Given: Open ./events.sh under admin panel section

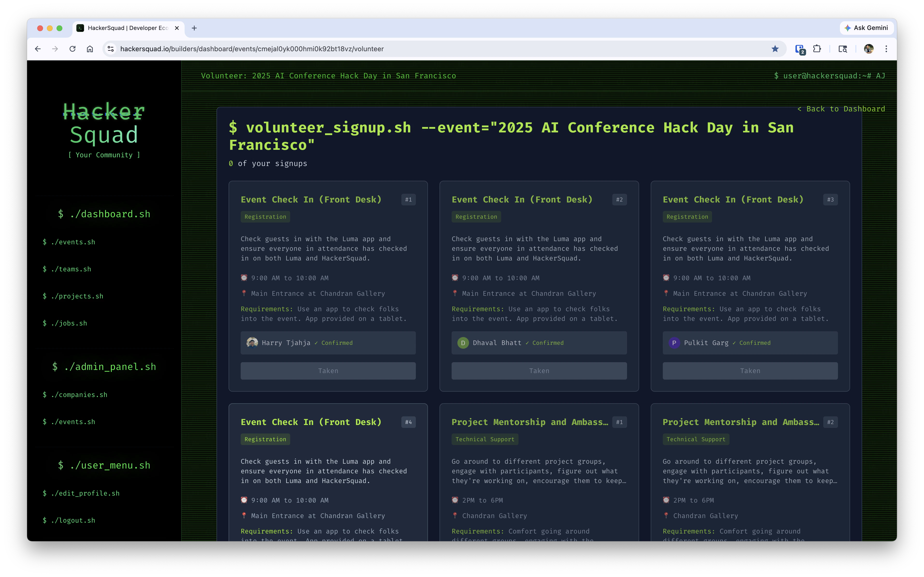Looking at the screenshot, I should [x=69, y=422].
